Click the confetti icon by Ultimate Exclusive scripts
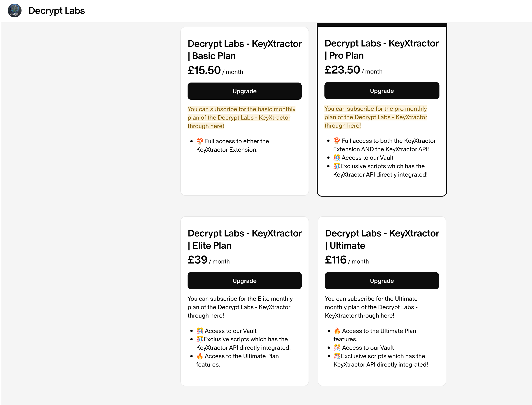 [x=337, y=356]
